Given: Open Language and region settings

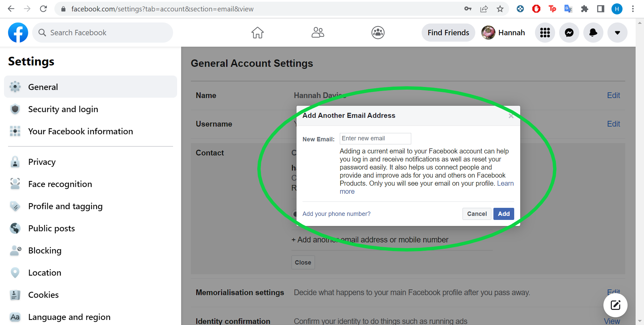Looking at the screenshot, I should click(91, 317).
